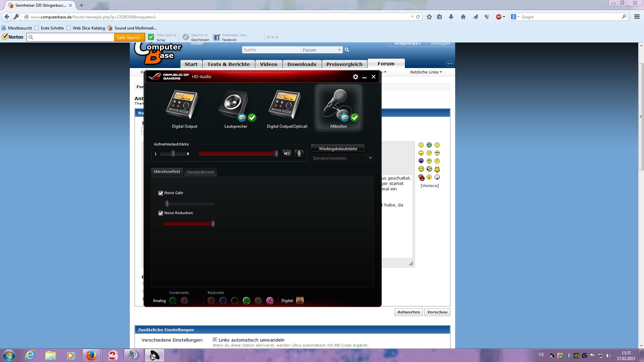The image size is (644, 362).
Task: Open HD-Audio settings gear
Action: (x=356, y=77)
